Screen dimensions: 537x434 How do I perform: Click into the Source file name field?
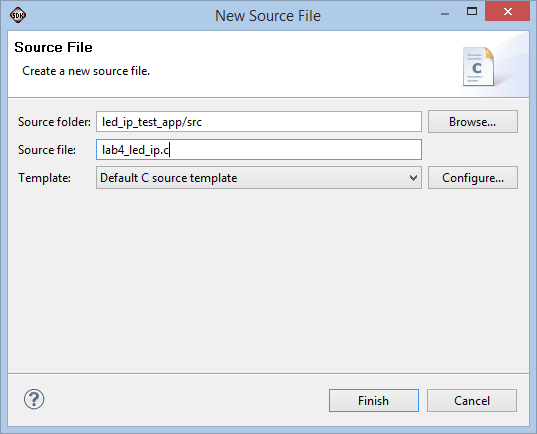tap(259, 150)
